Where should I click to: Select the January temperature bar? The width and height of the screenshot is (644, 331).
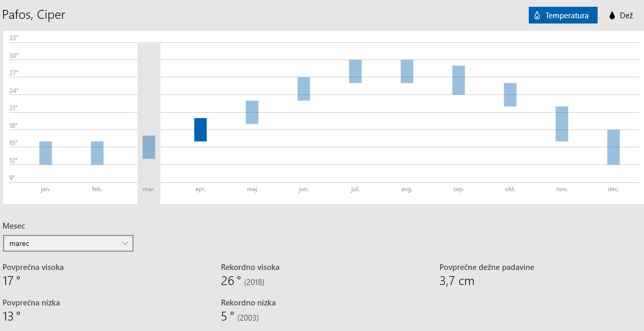[x=45, y=153]
